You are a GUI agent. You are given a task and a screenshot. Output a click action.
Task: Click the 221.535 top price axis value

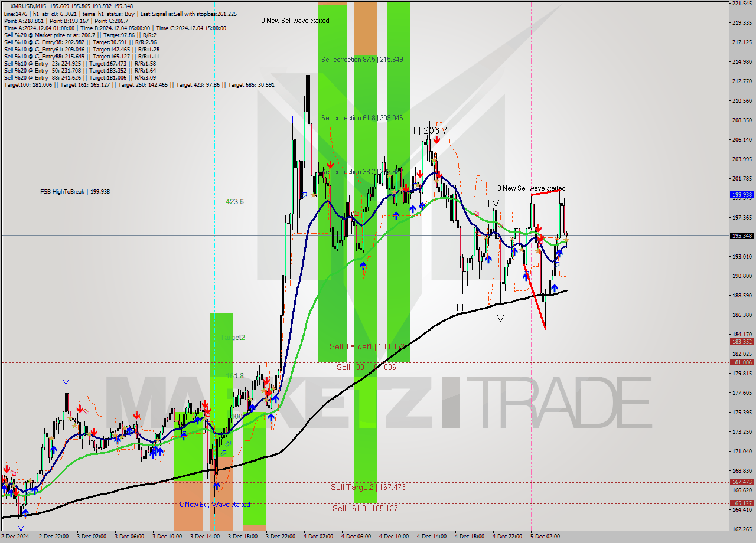[741, 4]
